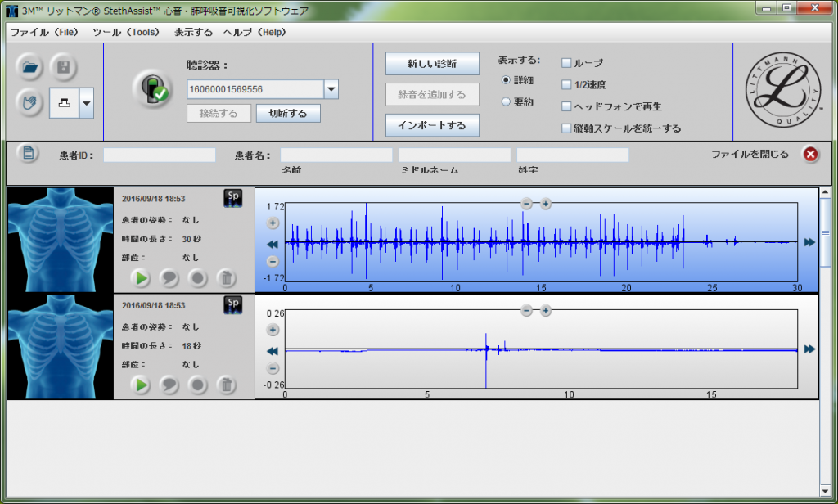
Task: Click the 姓 last name field
Action: [x=572, y=155]
